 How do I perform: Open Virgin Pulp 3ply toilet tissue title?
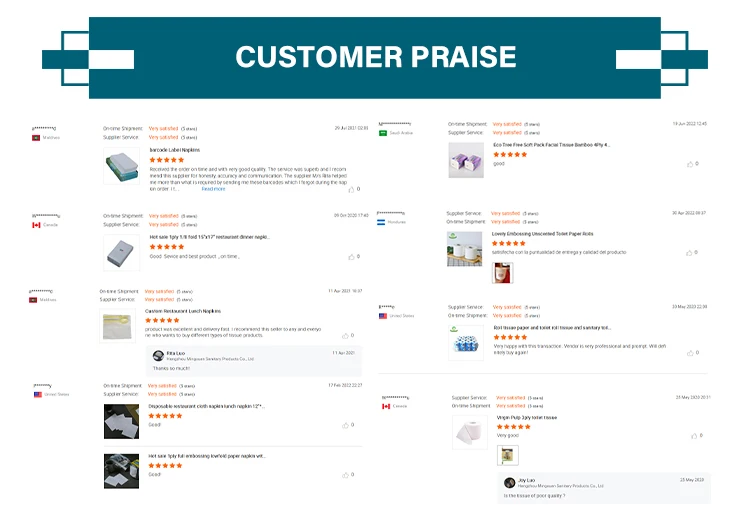click(x=525, y=417)
